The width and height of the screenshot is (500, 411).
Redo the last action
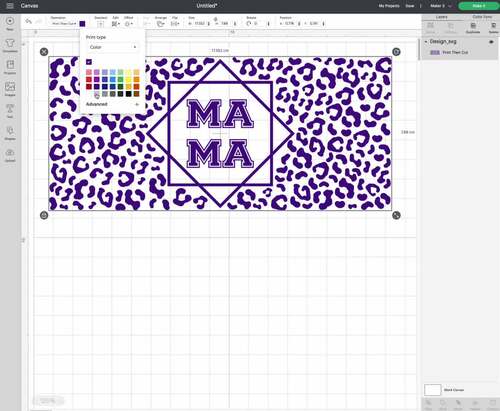(x=39, y=21)
